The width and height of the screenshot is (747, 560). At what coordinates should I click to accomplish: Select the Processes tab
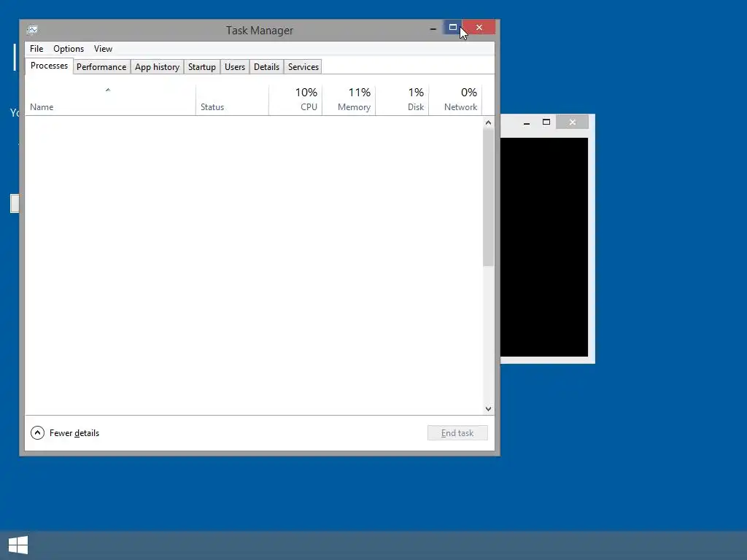49,66
